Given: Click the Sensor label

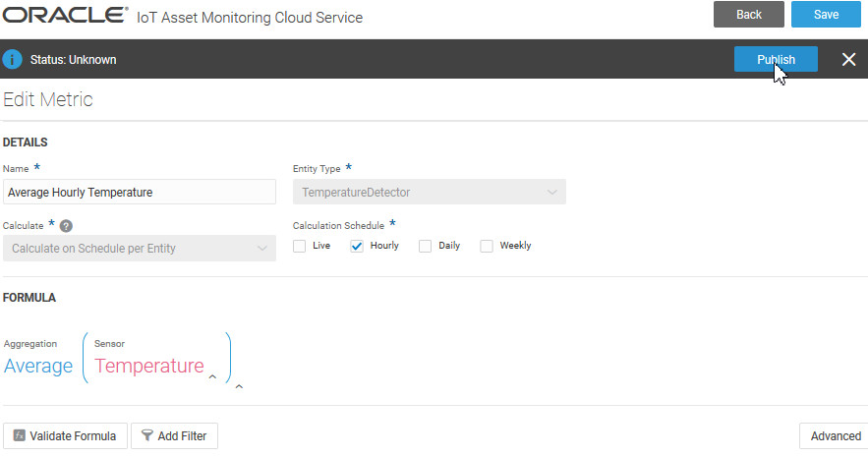Looking at the screenshot, I should [109, 344].
